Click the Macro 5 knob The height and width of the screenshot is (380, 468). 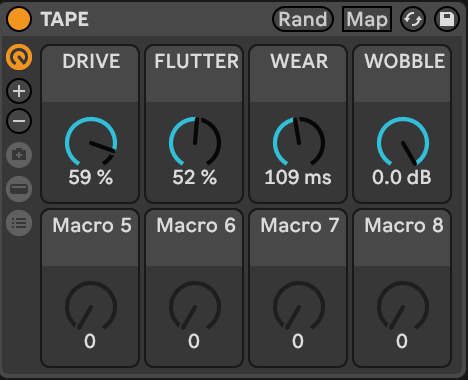pos(91,306)
